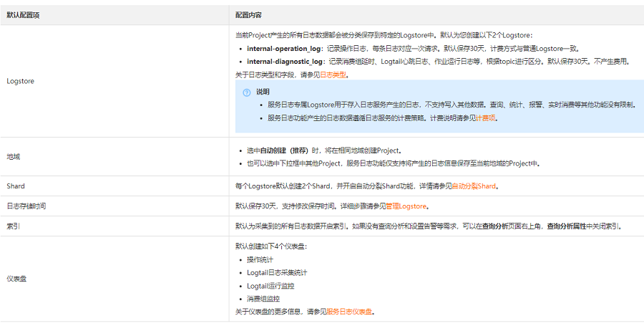The image size is (644, 326).
Task: Click the Logtail日志采集统计 list item
Action: (277, 272)
